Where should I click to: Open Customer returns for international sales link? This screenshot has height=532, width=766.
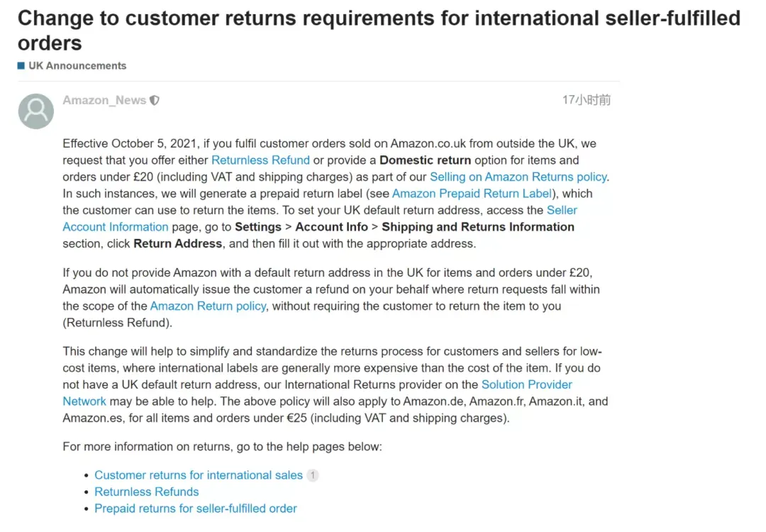199,475
